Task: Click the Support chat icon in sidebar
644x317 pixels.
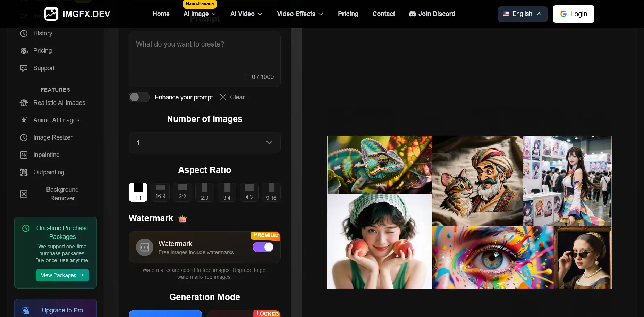Action: (x=24, y=68)
